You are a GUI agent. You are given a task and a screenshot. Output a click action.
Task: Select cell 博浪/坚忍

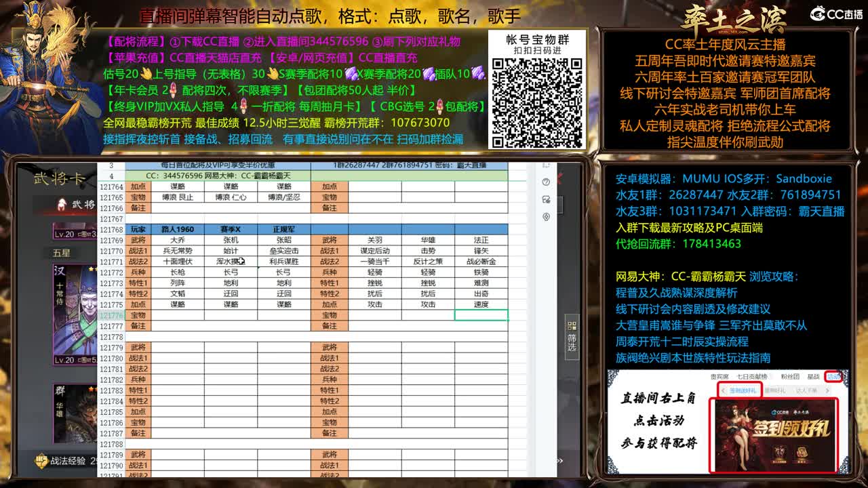pyautogui.click(x=283, y=197)
